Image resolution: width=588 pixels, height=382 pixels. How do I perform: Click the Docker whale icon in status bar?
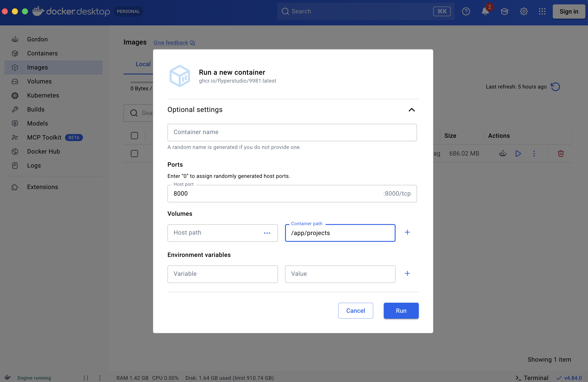pyautogui.click(x=8, y=377)
